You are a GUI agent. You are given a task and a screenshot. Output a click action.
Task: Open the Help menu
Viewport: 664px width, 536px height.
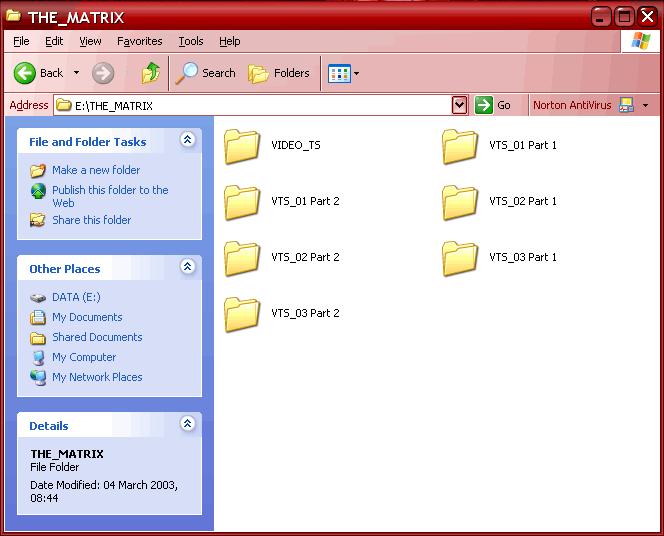(x=230, y=41)
